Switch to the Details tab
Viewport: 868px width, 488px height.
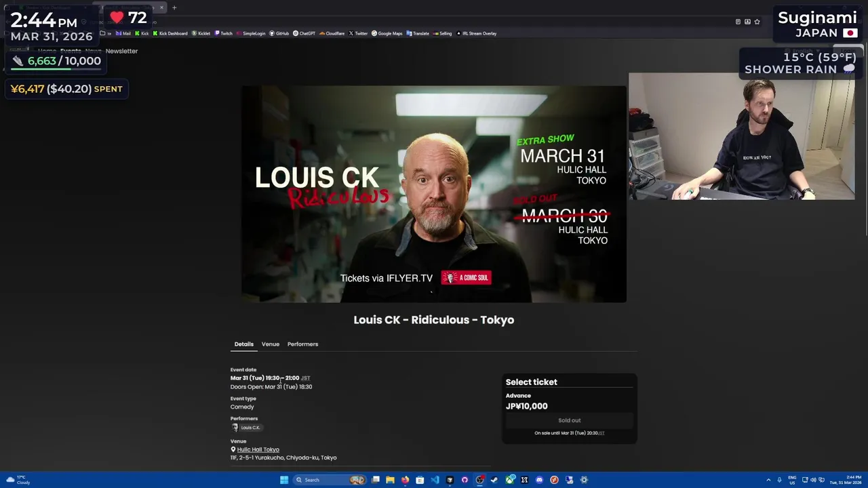[x=244, y=344]
